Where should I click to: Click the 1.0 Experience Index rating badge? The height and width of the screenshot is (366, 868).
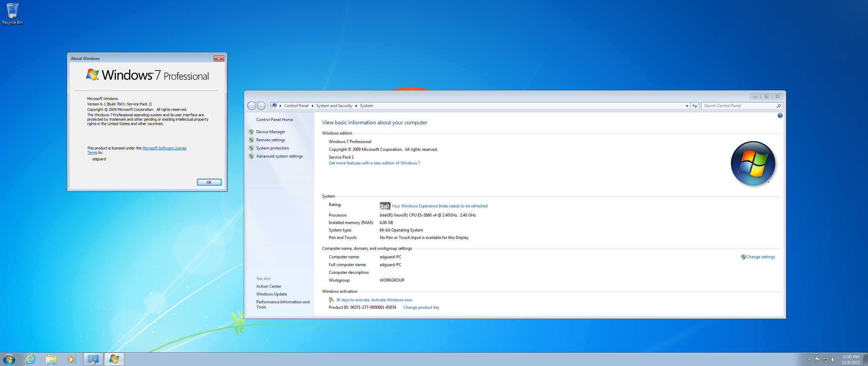coord(385,206)
